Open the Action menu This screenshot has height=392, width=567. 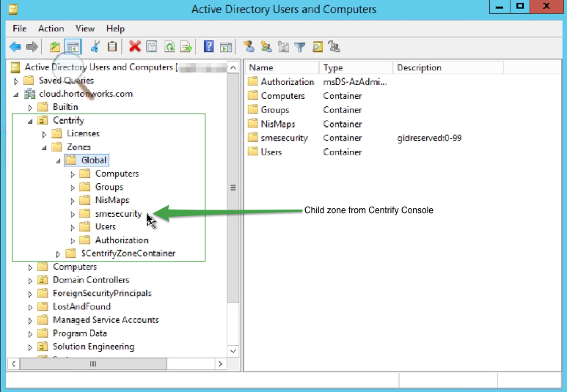pos(51,29)
